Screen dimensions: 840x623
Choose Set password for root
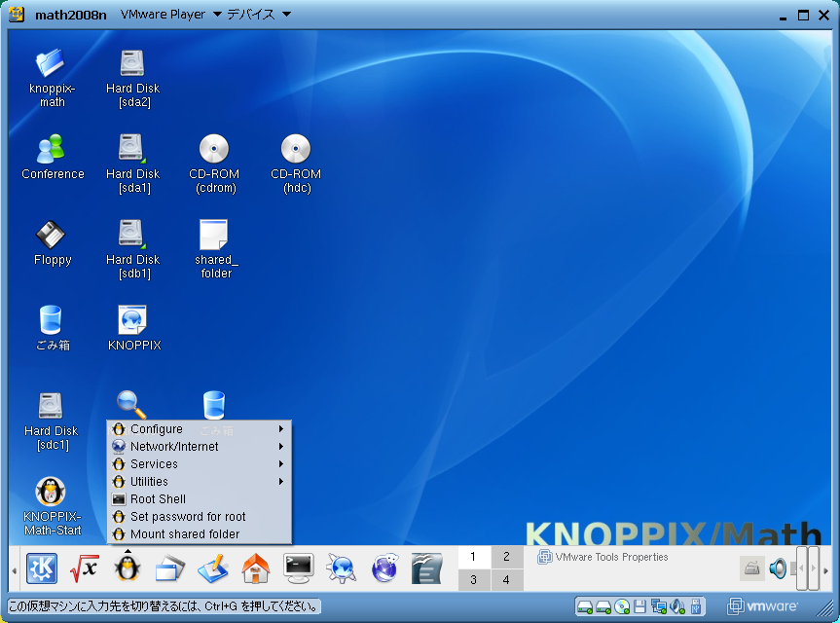(x=200, y=517)
